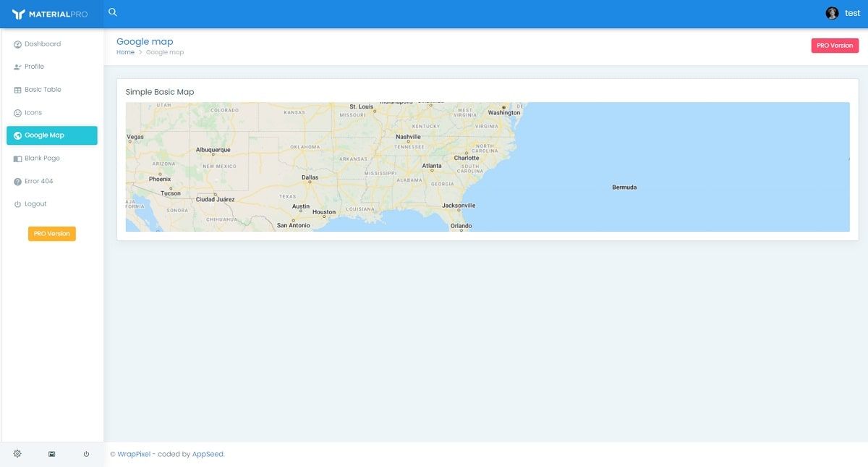Click the Bermuda label on the map
Image resolution: width=868 pixels, height=467 pixels.
pyautogui.click(x=624, y=188)
